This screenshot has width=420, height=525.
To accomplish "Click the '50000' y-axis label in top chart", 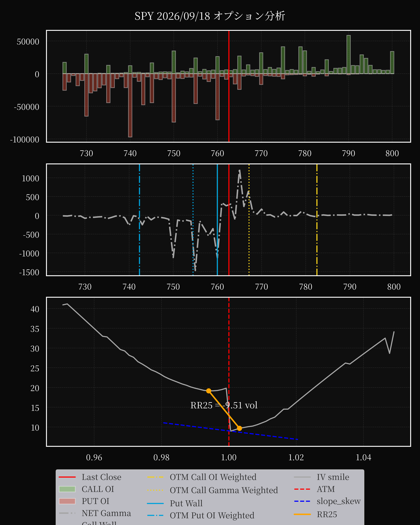I will (28, 42).
